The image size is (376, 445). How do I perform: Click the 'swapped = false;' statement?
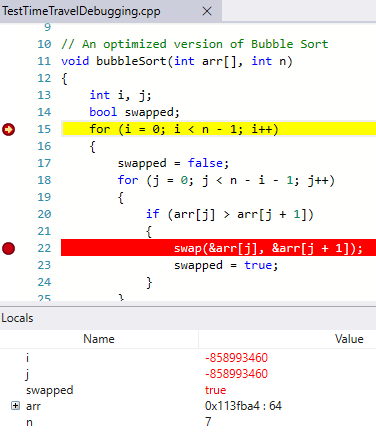click(173, 163)
